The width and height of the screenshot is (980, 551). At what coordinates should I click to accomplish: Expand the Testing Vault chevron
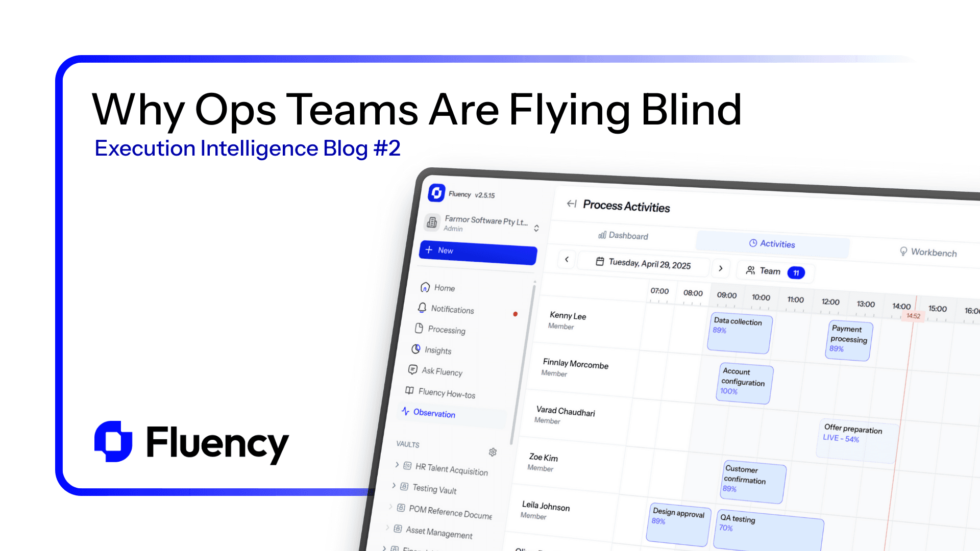tap(394, 485)
